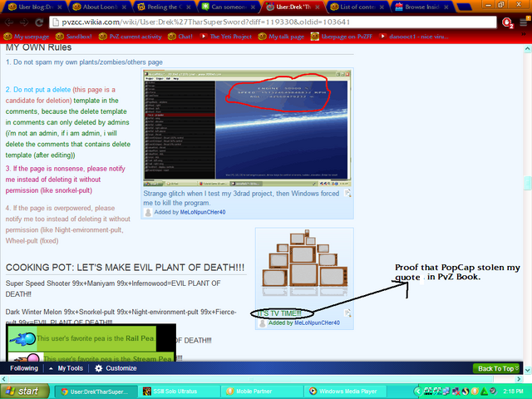Screen dimensions: 532x399
Task: Close the 'About Loon' tab
Action: (124, 7)
